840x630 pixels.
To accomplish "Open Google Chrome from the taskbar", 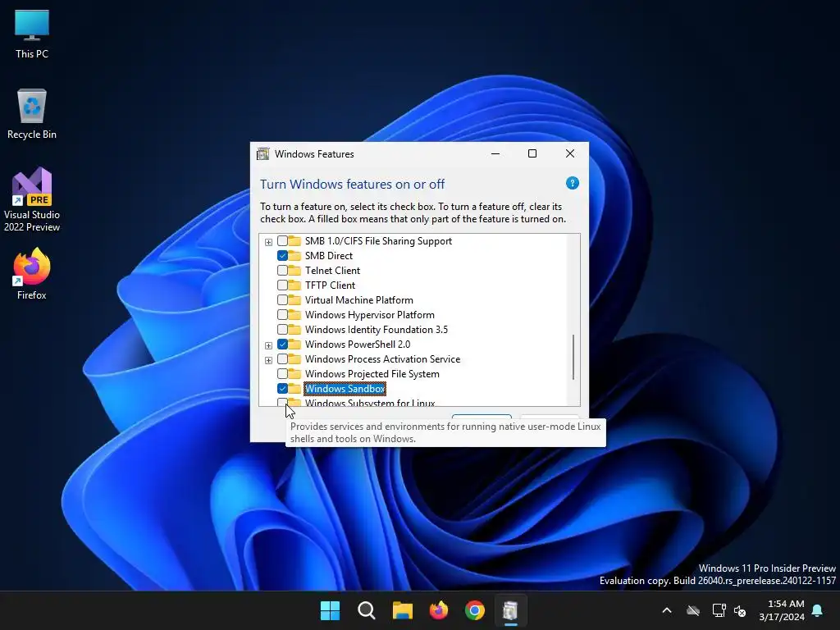I will (x=475, y=610).
